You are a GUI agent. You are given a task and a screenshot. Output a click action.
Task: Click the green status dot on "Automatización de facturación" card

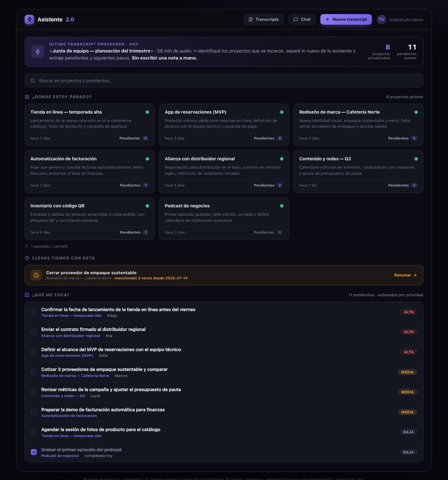click(147, 159)
